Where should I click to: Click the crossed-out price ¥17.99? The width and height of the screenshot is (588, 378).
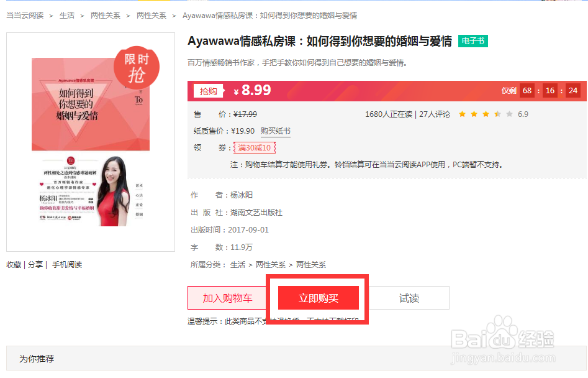pos(245,114)
